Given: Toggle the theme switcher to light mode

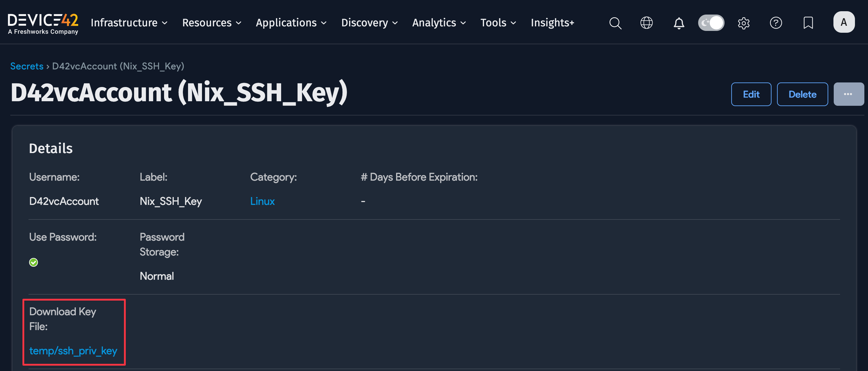Looking at the screenshot, I should point(711,22).
